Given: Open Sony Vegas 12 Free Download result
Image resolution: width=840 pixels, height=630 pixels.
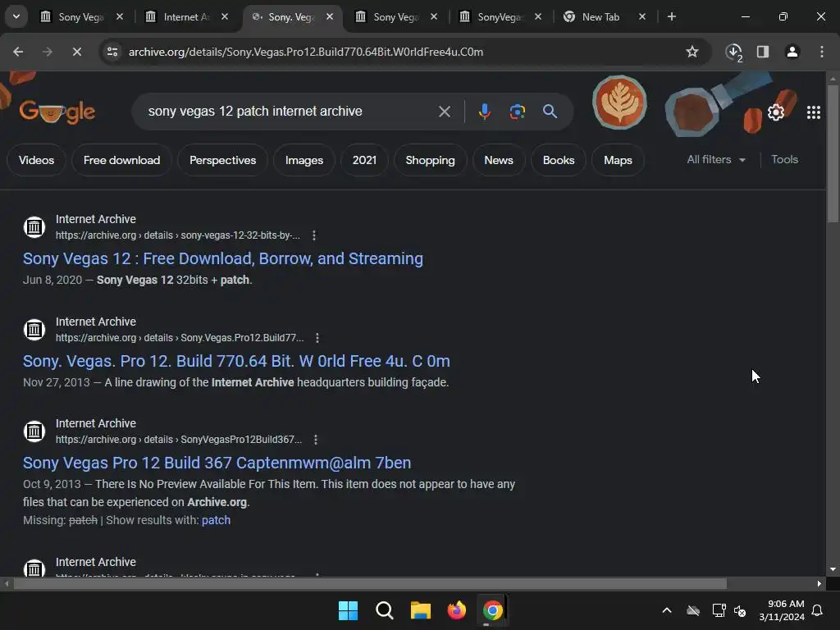Looking at the screenshot, I should (x=223, y=258).
